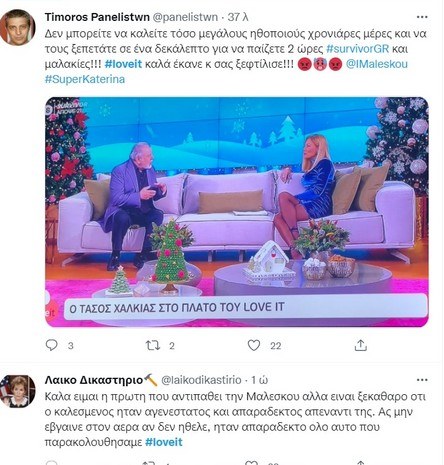Open Timoros Panelistwn profile avatar
This screenshot has width=444, height=465.
18,27
